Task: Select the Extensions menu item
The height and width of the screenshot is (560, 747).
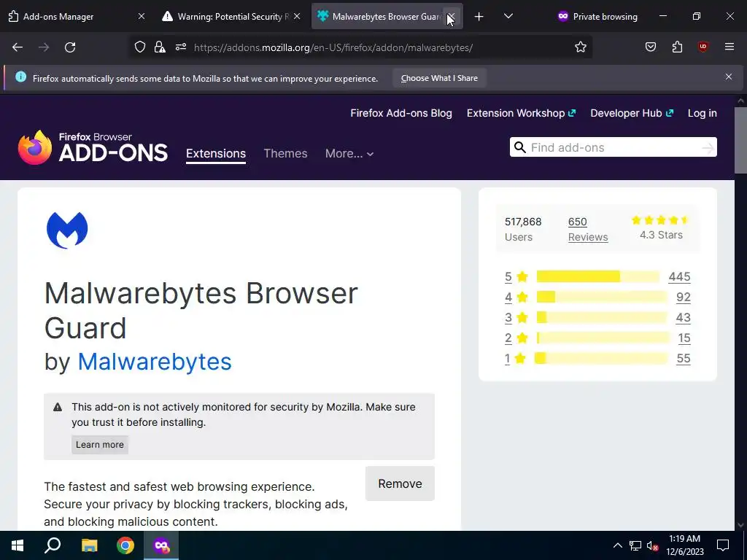Action: (x=216, y=153)
